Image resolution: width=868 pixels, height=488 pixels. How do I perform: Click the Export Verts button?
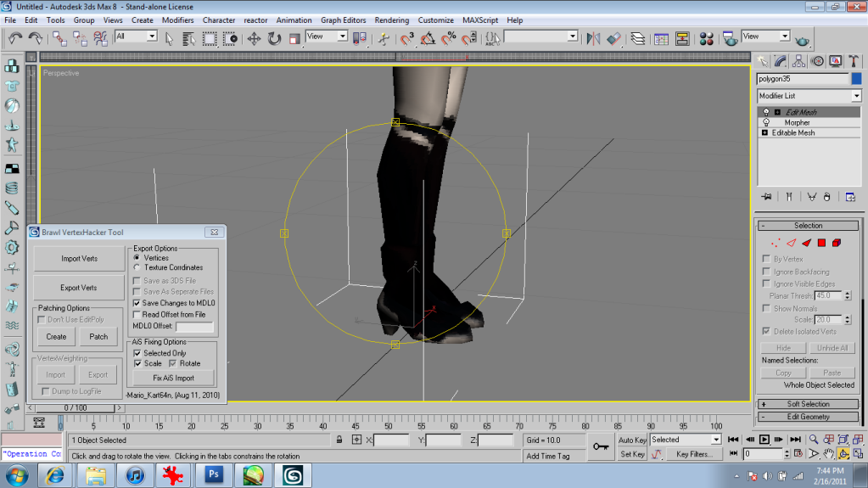coord(79,288)
